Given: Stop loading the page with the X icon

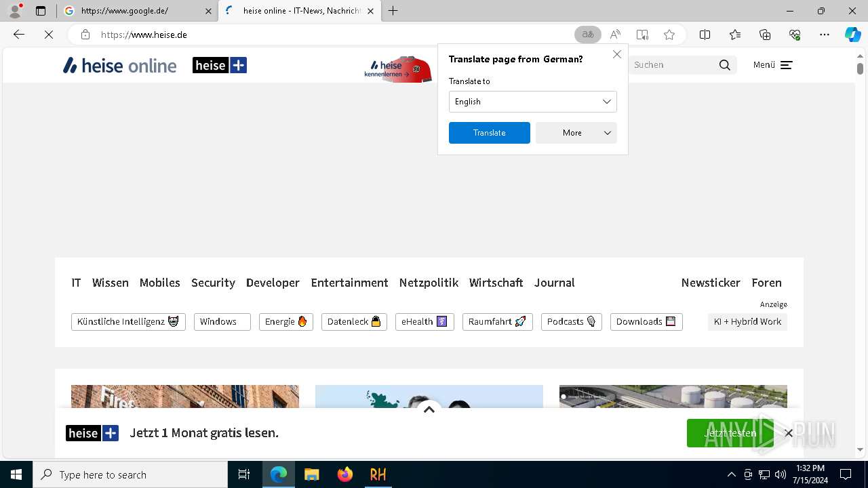Looking at the screenshot, I should [49, 35].
